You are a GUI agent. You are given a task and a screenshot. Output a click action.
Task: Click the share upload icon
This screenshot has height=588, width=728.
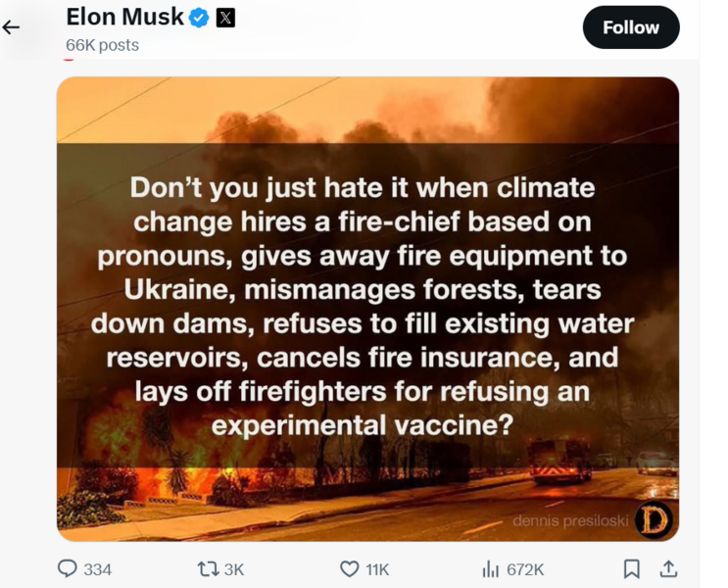coord(668,568)
